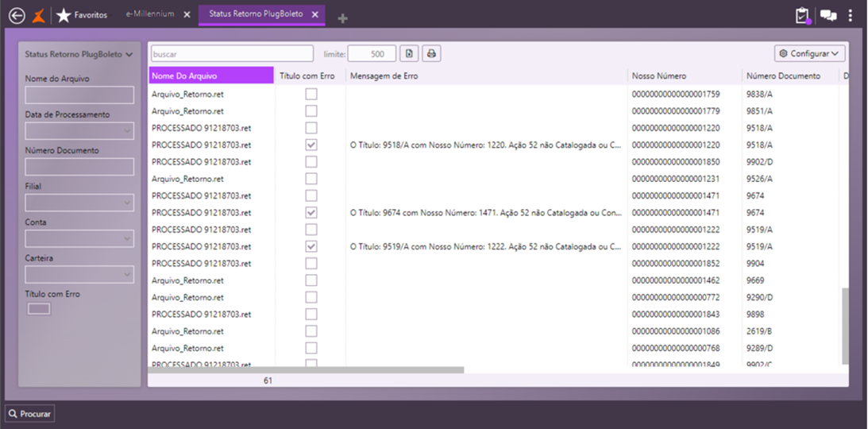Select document number 9289/D
868x429 pixels.
click(x=759, y=348)
